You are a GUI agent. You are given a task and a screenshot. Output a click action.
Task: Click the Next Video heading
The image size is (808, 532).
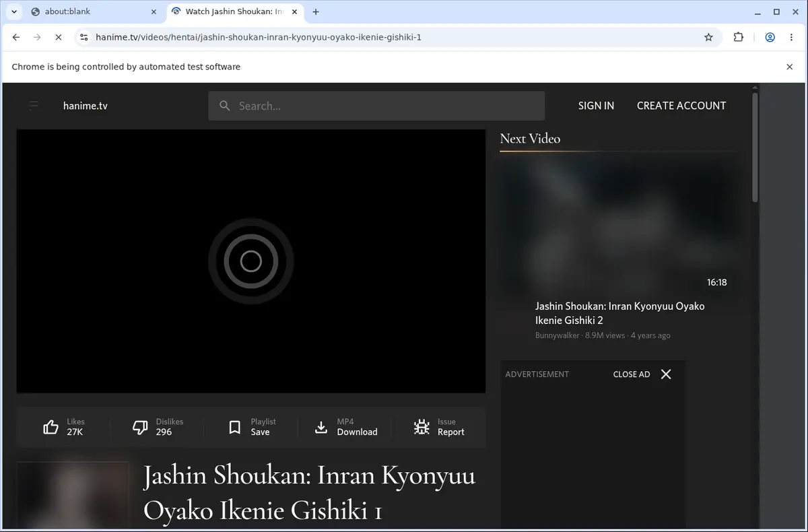530,139
